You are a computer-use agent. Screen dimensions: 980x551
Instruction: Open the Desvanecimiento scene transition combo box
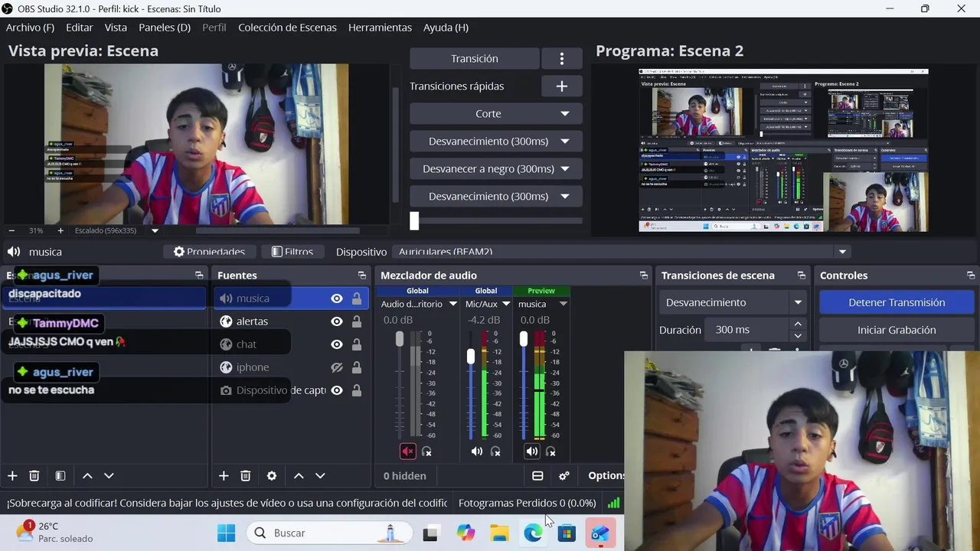click(733, 302)
